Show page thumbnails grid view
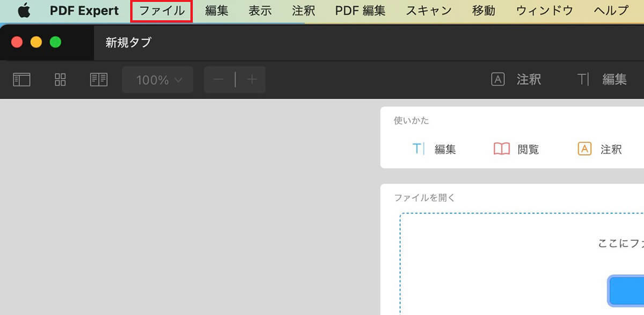 61,80
